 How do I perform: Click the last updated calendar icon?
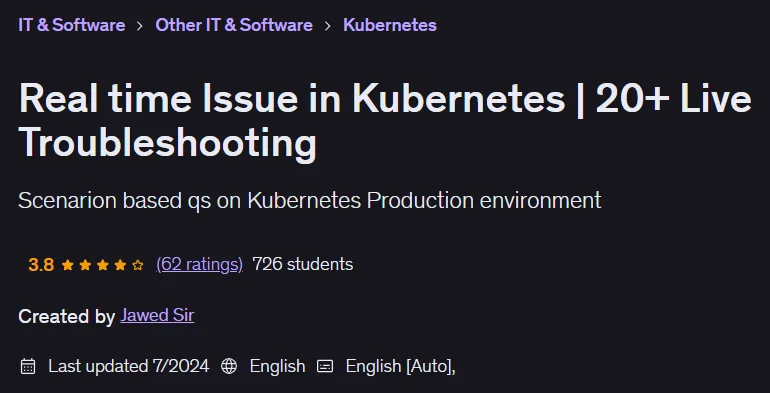pyautogui.click(x=28, y=366)
